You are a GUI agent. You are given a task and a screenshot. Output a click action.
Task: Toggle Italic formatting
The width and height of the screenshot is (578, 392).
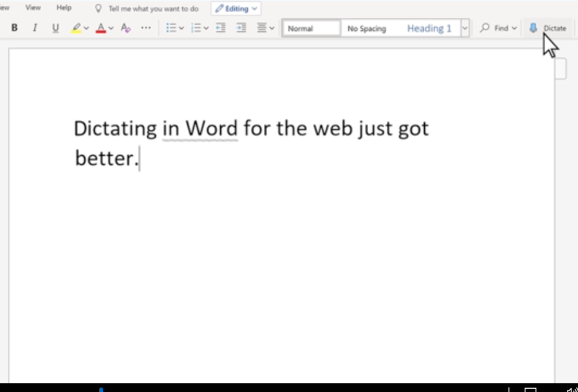35,28
